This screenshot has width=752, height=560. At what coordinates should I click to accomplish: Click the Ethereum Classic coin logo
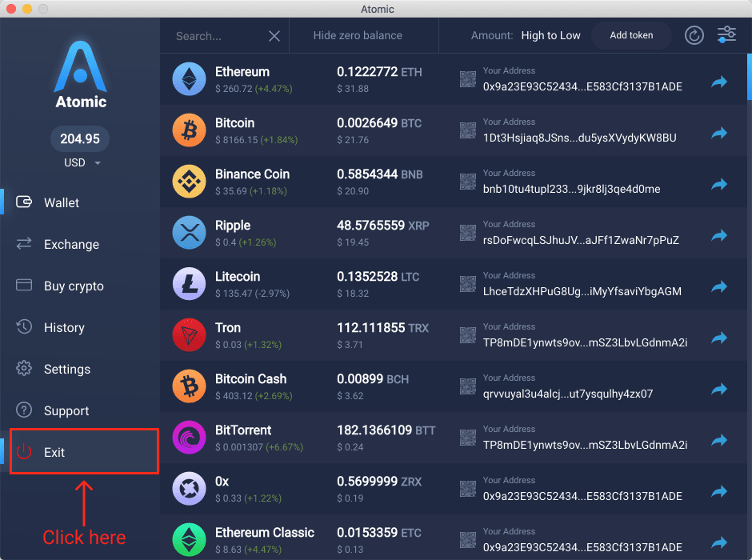pos(189,540)
